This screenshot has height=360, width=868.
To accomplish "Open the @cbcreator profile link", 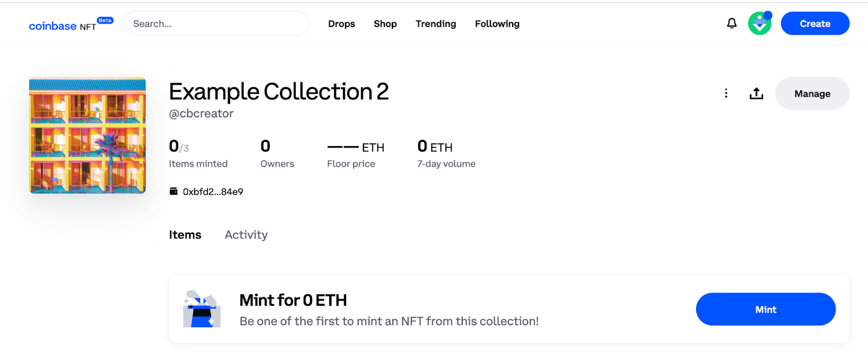I will coord(201,113).
